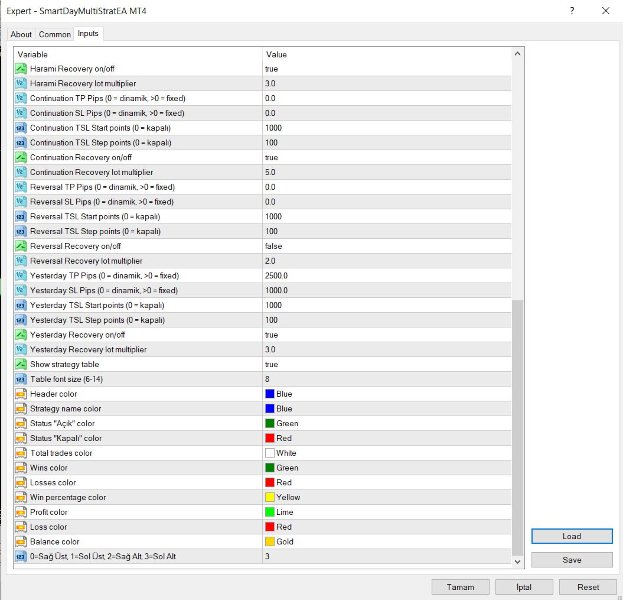This screenshot has height=600, width=623.
Task: Click the Red value of Status "Kapalı" color
Action: point(284,438)
